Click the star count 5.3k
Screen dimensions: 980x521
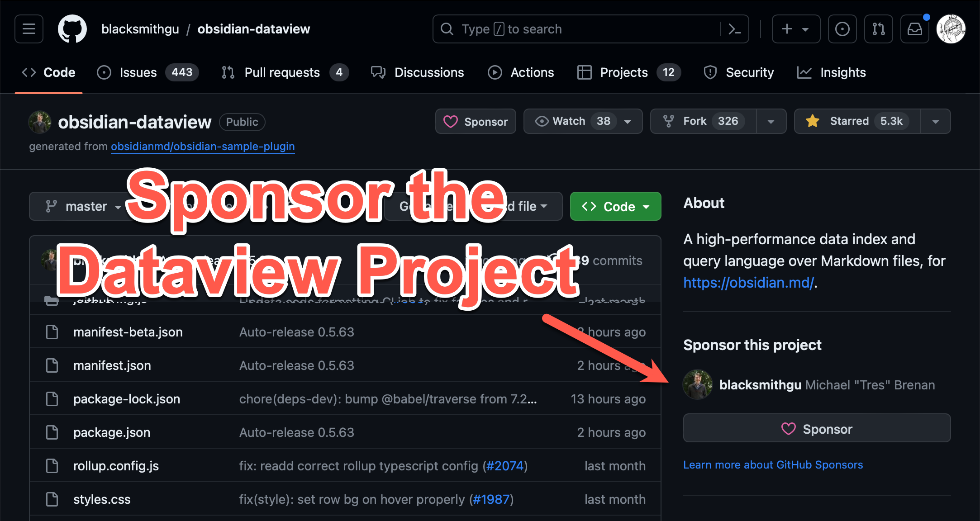coord(891,121)
